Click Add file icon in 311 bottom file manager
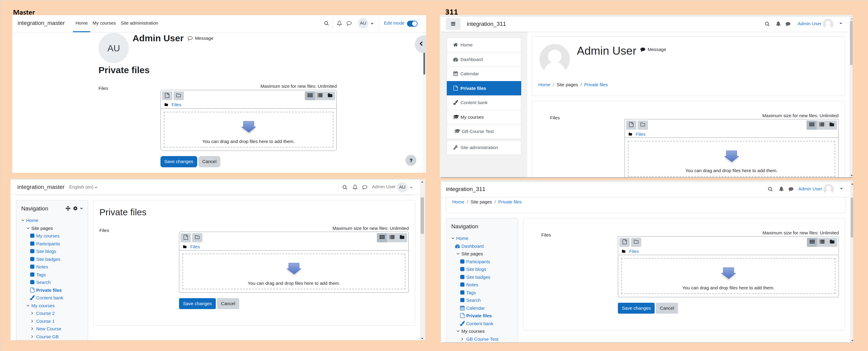This screenshot has height=351, width=868. coord(624,242)
